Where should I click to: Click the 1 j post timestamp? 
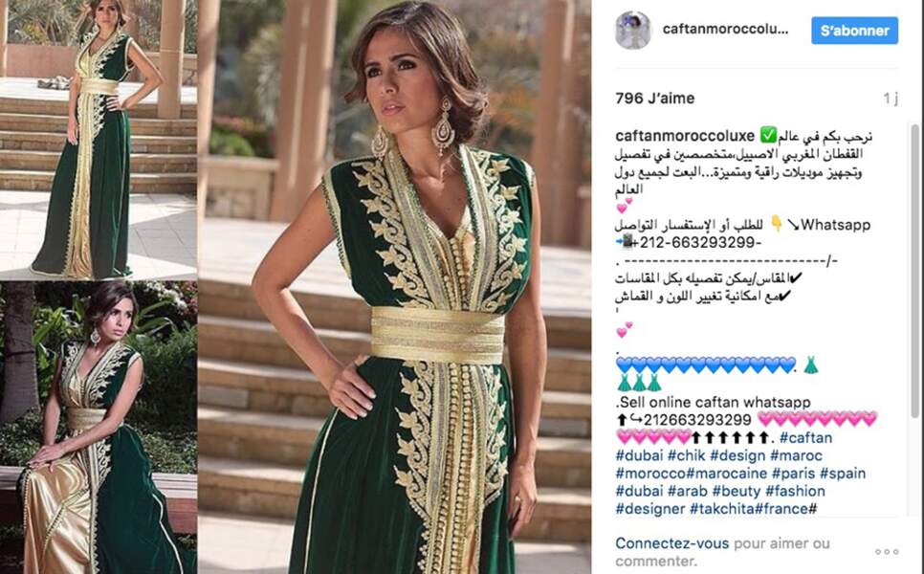pos(891,99)
